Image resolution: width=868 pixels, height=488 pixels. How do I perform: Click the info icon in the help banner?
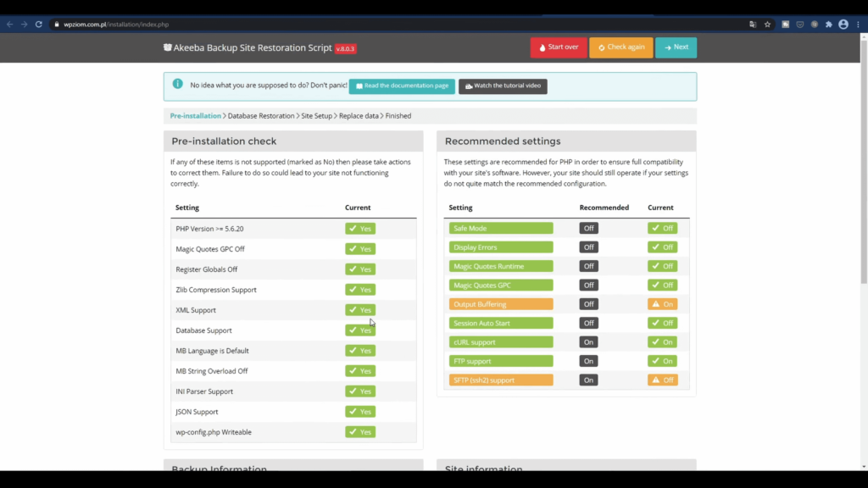(x=177, y=84)
